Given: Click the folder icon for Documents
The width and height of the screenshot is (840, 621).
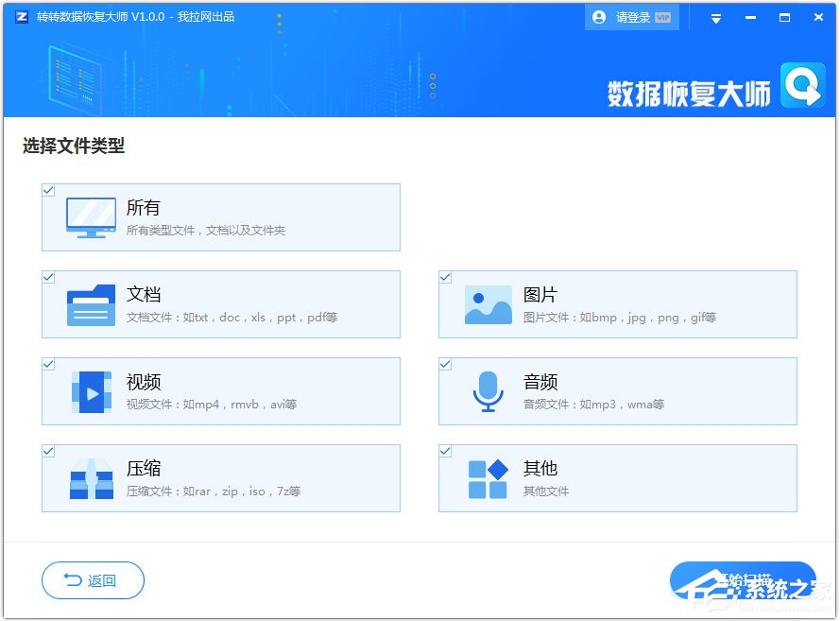Looking at the screenshot, I should pos(91,304).
